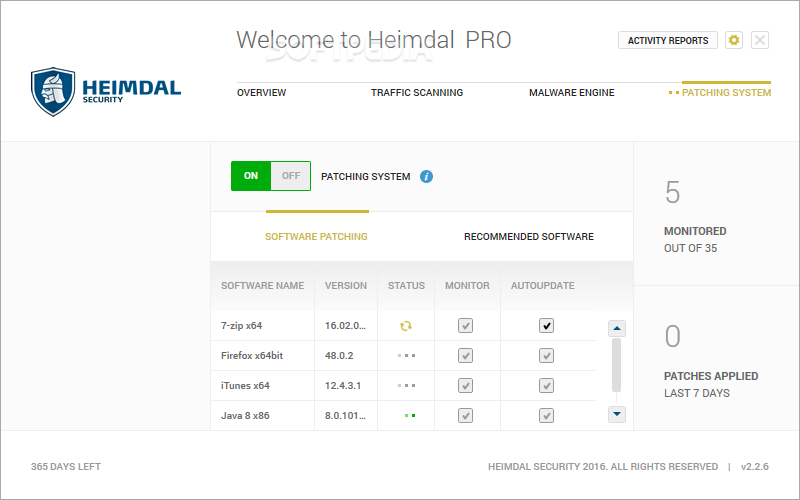Click the software list down arrow
Screen dimensions: 800x500
click(617, 414)
